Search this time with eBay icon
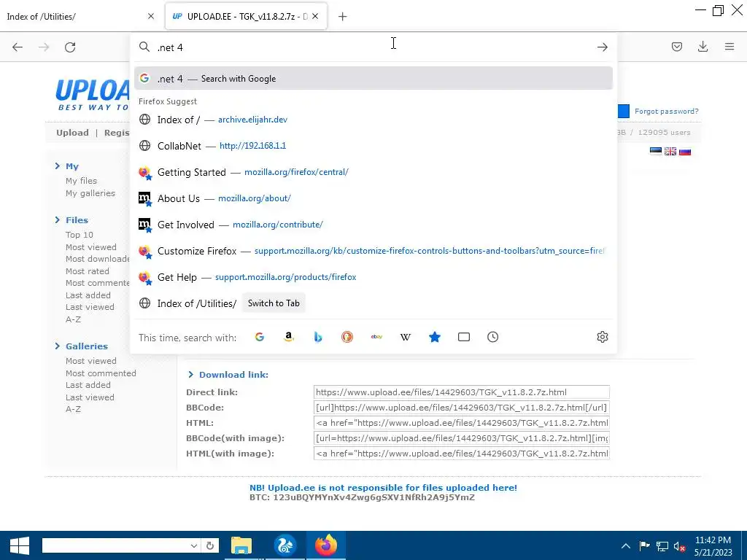 (x=376, y=337)
